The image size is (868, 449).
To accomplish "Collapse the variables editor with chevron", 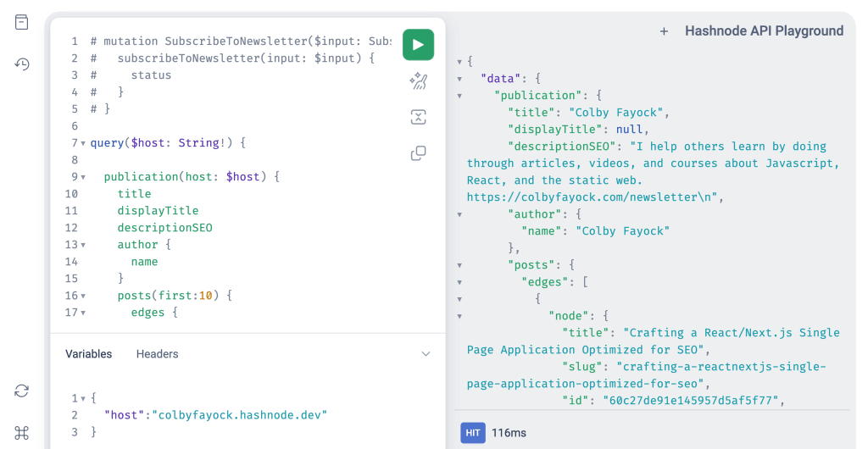I will click(x=426, y=354).
